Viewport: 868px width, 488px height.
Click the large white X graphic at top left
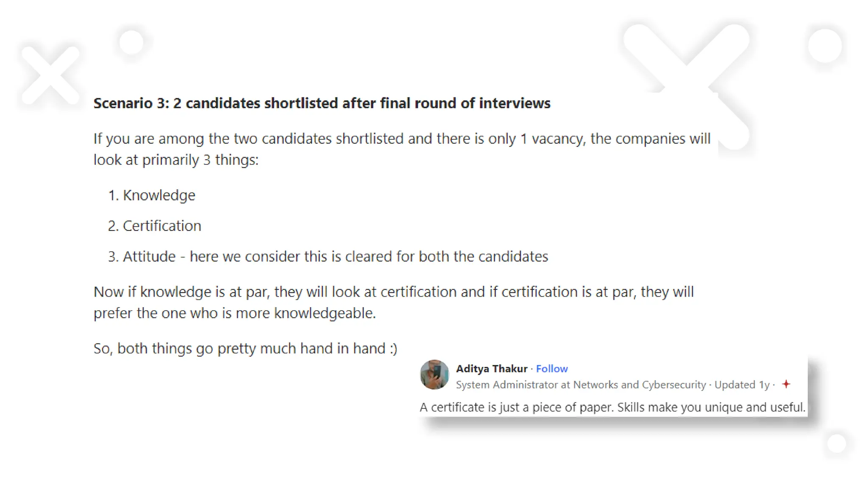pos(51,75)
